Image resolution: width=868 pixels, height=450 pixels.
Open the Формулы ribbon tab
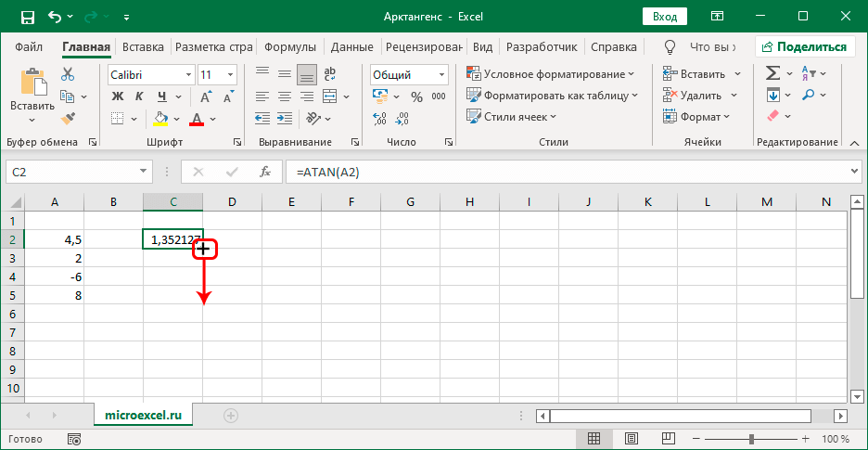point(289,46)
